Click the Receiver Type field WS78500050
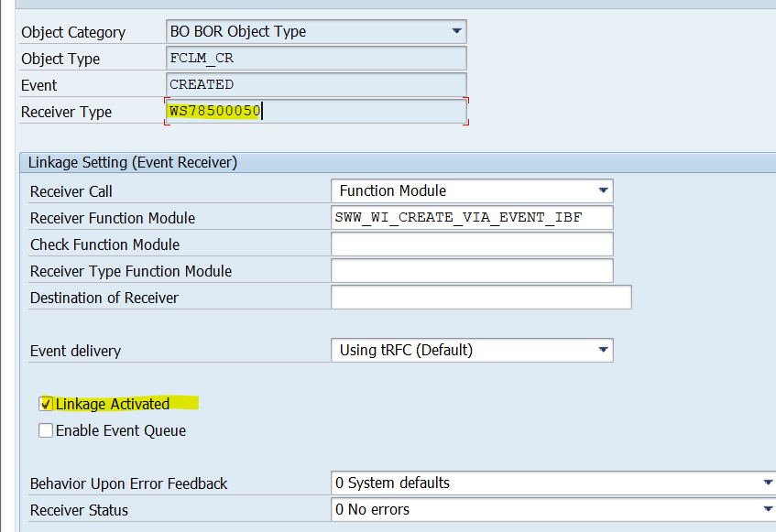776x532 pixels. (315, 112)
